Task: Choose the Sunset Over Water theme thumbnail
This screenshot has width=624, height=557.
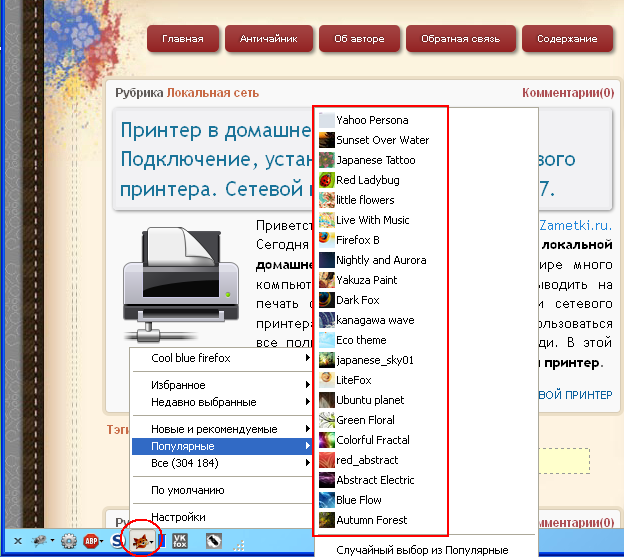Action: tap(326, 140)
